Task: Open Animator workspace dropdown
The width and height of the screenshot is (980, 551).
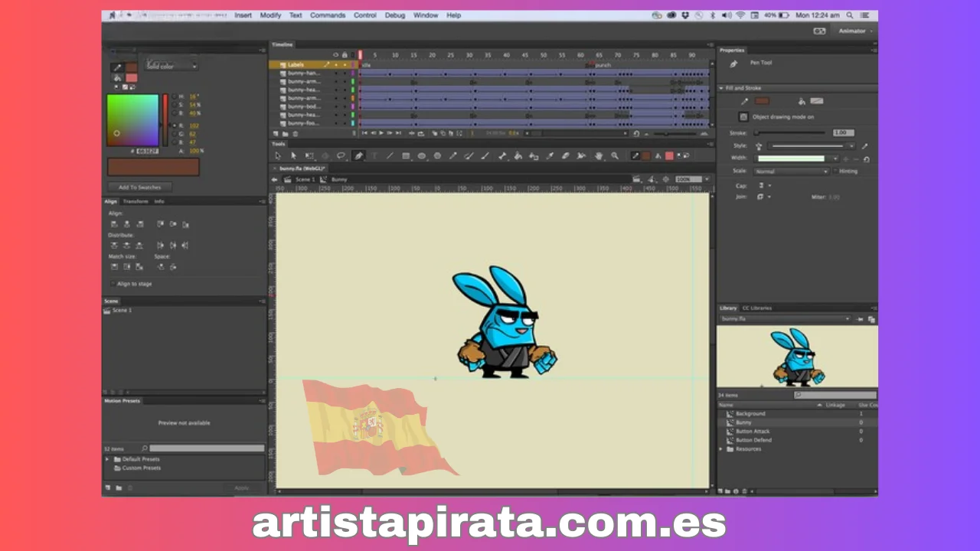Action: pyautogui.click(x=856, y=31)
